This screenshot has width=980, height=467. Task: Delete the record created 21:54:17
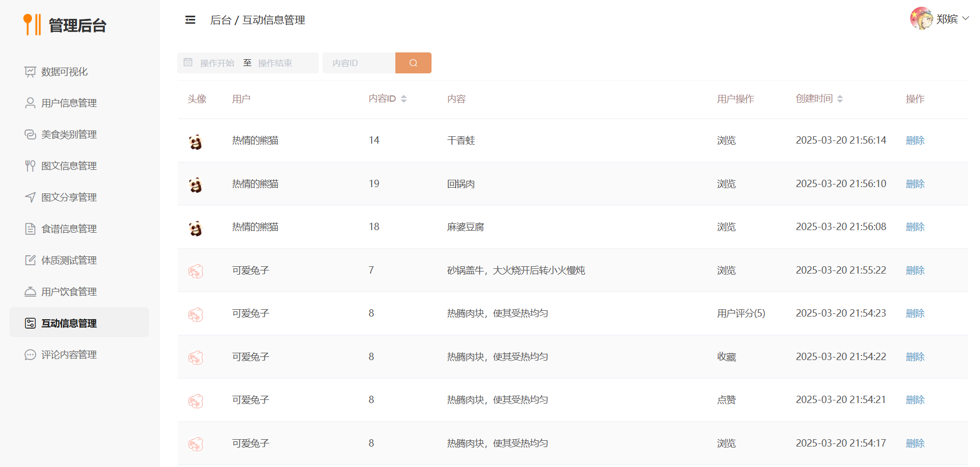(915, 443)
